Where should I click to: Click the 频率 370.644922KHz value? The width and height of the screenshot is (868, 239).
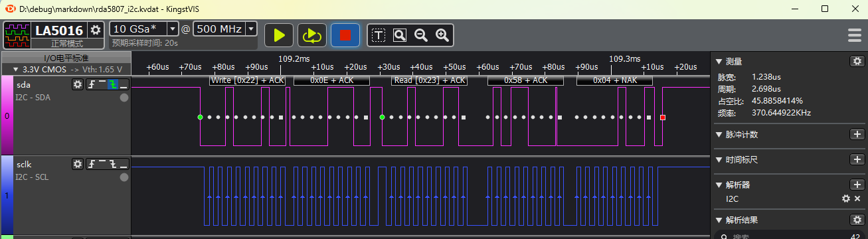click(782, 113)
